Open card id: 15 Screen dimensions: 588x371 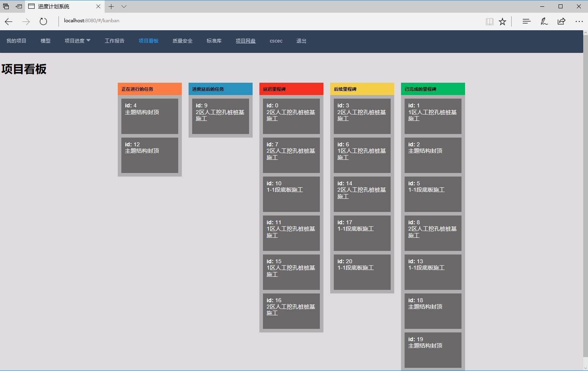[291, 272]
